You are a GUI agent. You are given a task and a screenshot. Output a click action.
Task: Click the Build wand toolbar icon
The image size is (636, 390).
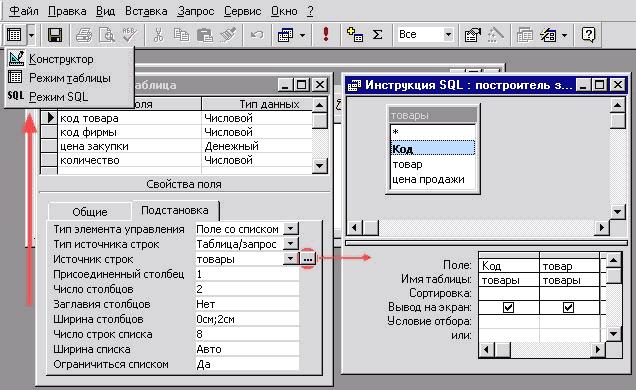coord(495,35)
